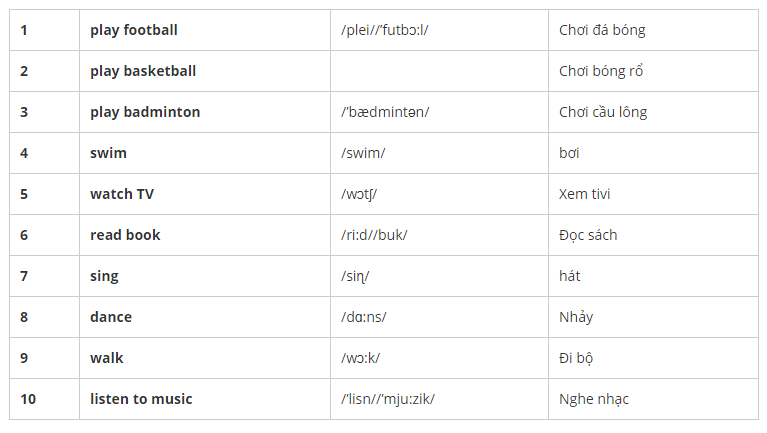Click the bold word 'sing'
Screen dimensions: 767x433
[104, 276]
